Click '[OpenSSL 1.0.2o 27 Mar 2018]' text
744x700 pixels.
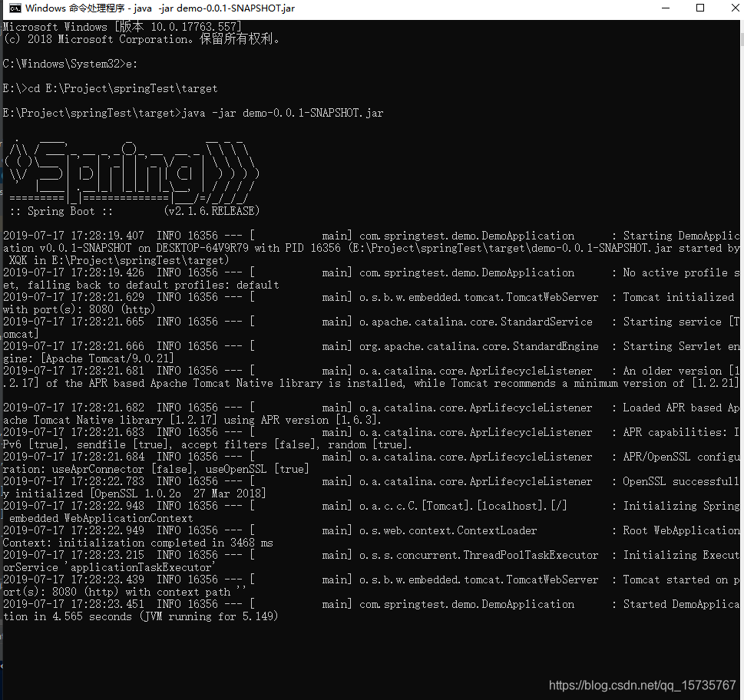(179, 494)
